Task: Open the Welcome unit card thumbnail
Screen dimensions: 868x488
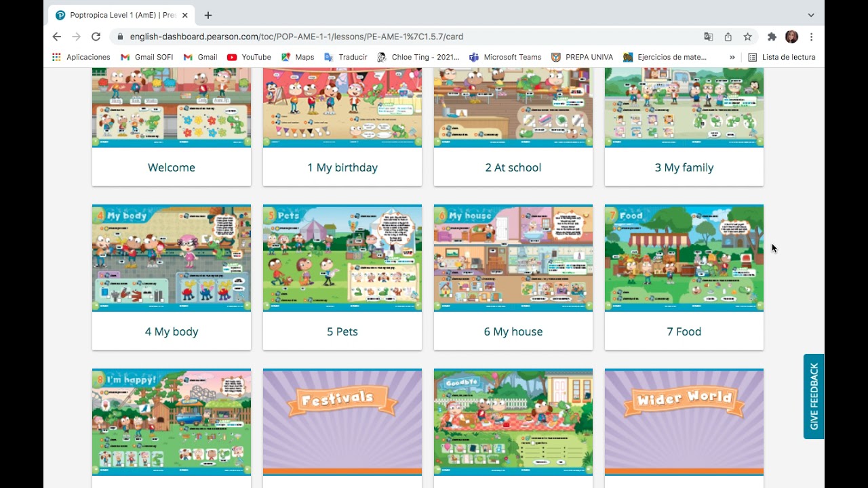Action: point(172,107)
